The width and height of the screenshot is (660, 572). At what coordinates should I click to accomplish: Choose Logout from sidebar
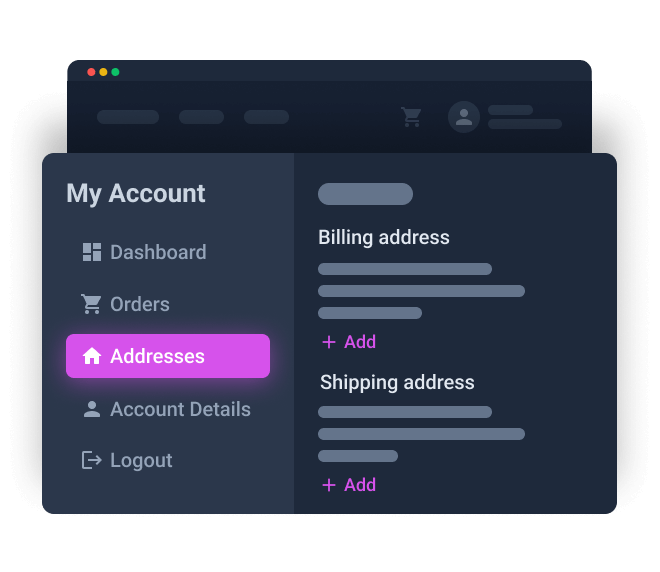click(127, 460)
